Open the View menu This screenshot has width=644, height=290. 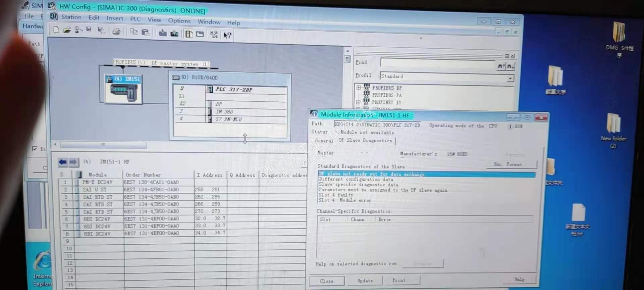click(154, 20)
